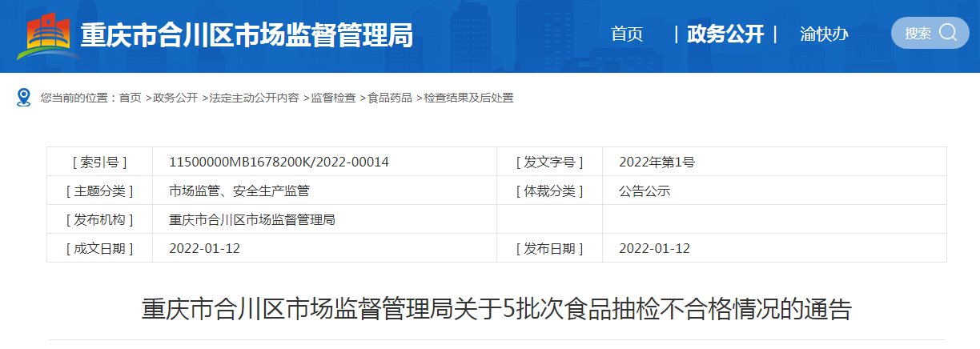Go to 首页 in the breadcrumb trail
The width and height of the screenshot is (980, 349).
(130, 98)
